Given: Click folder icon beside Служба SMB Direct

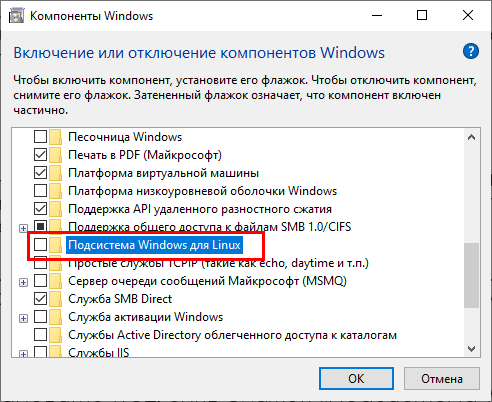Looking at the screenshot, I should [55, 299].
